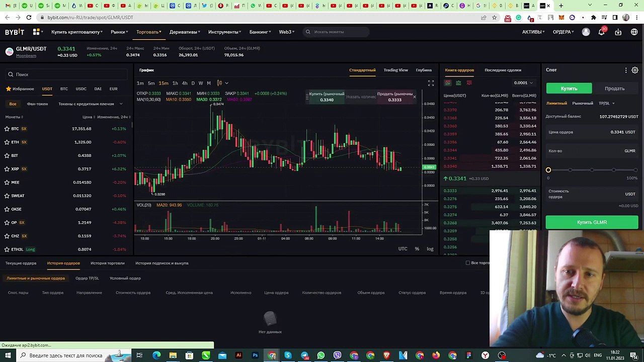The width and height of the screenshot is (644, 362).
Task: Open Photoshop from the taskbar
Action: (255, 355)
